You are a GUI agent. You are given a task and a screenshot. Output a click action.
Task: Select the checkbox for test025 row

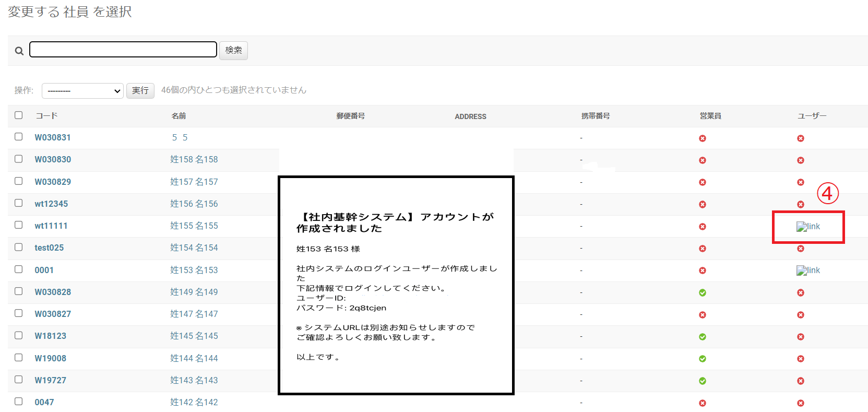tap(19, 247)
